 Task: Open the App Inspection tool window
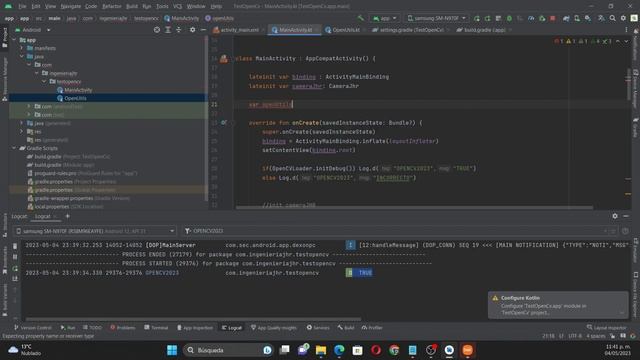[195, 327]
